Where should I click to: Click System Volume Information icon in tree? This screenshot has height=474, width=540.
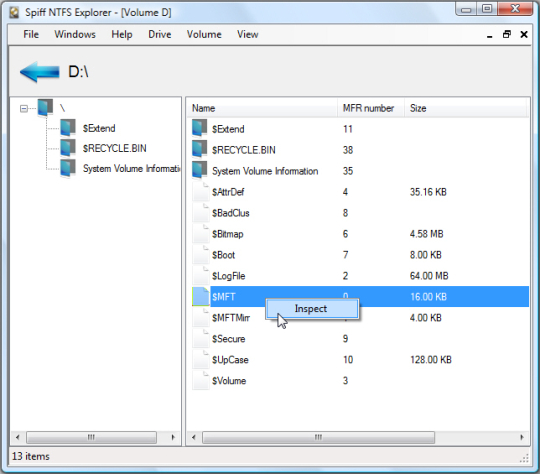(x=68, y=168)
